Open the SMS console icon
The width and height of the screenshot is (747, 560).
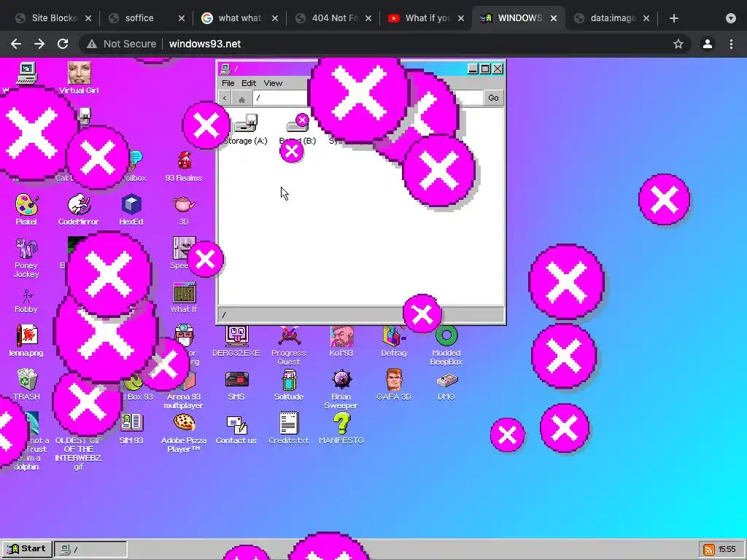pyautogui.click(x=236, y=385)
